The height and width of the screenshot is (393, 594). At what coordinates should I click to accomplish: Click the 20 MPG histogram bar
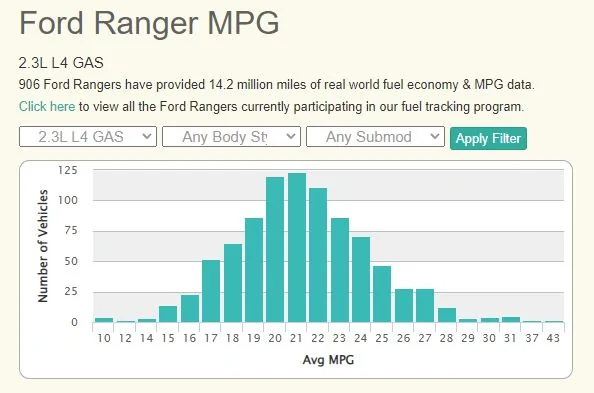click(275, 250)
